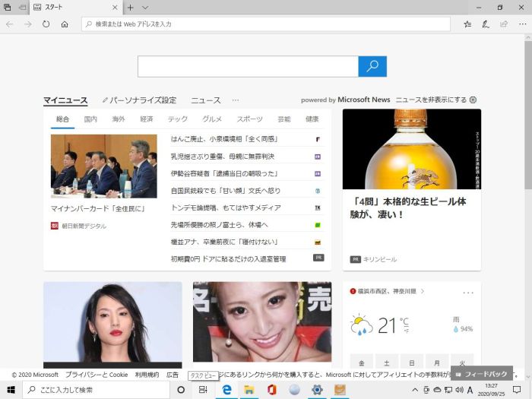Open Task View on the taskbar

[203, 390]
